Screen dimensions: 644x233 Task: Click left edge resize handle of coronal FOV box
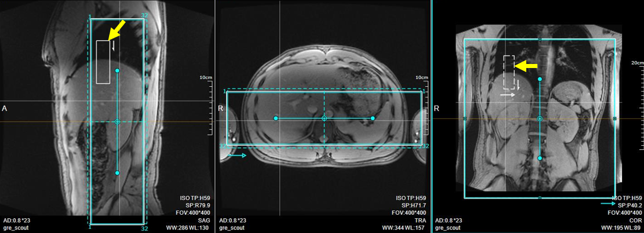[x=465, y=119]
